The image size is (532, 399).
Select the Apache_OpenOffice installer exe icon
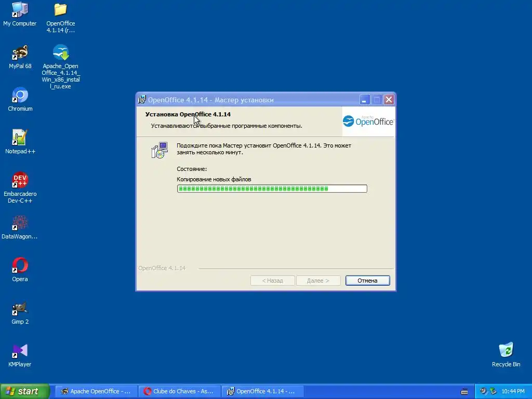point(61,67)
